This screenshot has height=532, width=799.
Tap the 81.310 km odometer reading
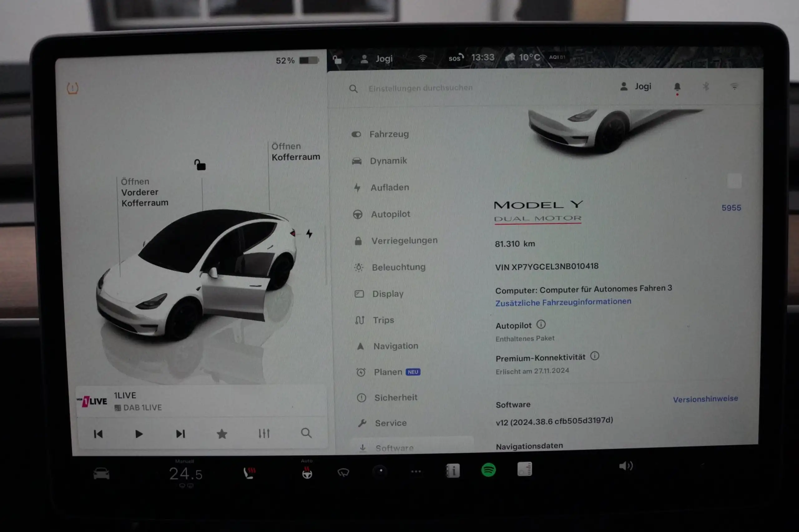515,244
